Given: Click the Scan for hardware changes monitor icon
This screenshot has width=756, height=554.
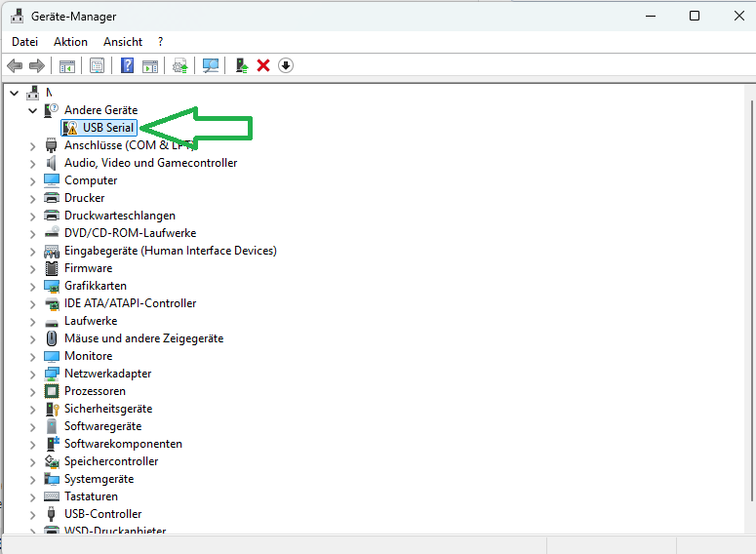Looking at the screenshot, I should 210,65.
